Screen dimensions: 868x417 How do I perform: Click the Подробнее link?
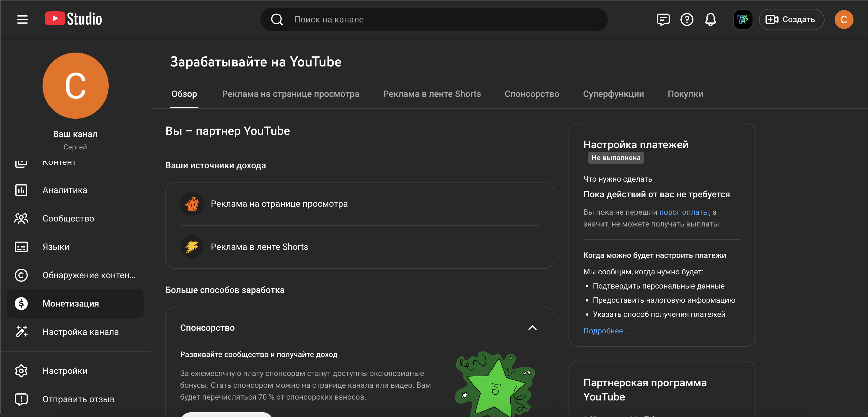[605, 331]
